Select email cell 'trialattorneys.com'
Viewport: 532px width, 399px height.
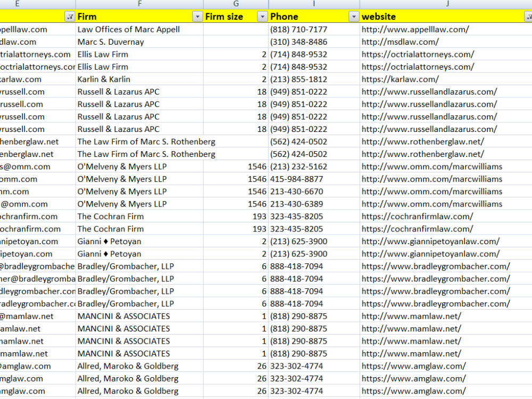pos(38,55)
